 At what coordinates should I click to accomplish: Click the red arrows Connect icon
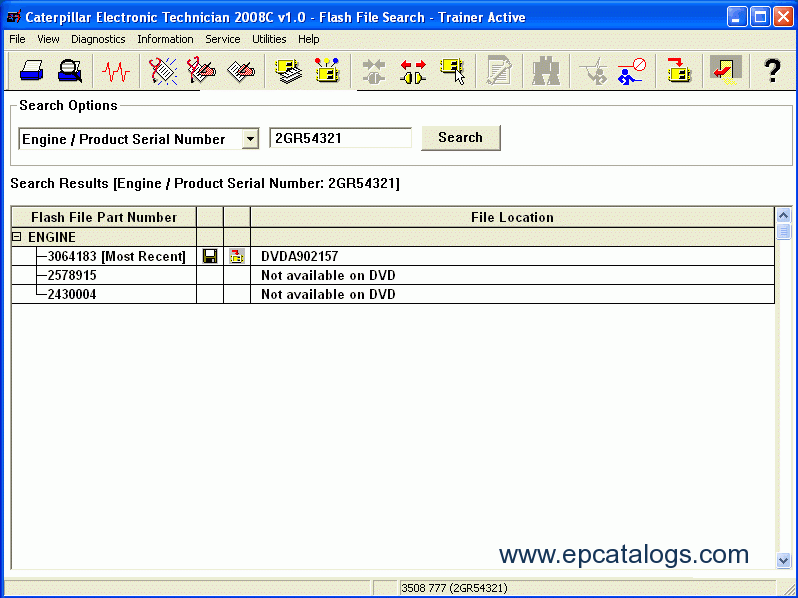click(x=413, y=71)
